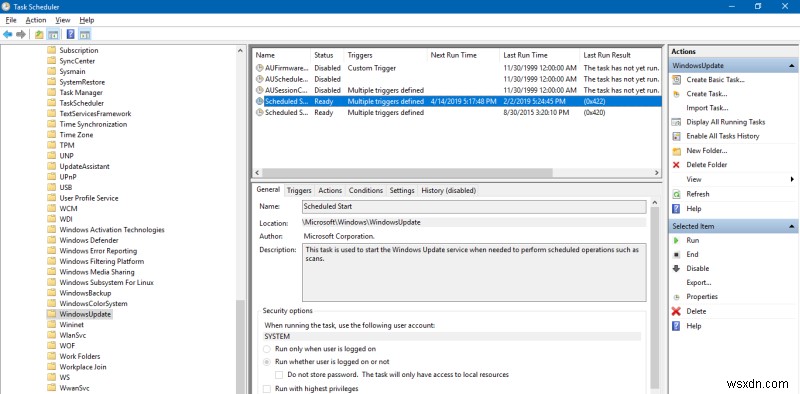Toggle Run with highest privileges checkbox
Screen dimensions: 800x394
pos(267,389)
